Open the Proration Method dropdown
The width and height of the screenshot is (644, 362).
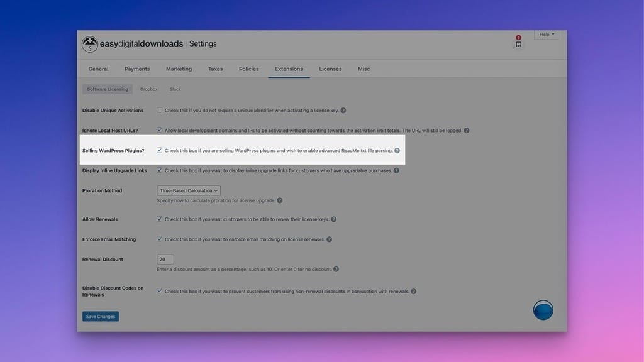tap(189, 190)
